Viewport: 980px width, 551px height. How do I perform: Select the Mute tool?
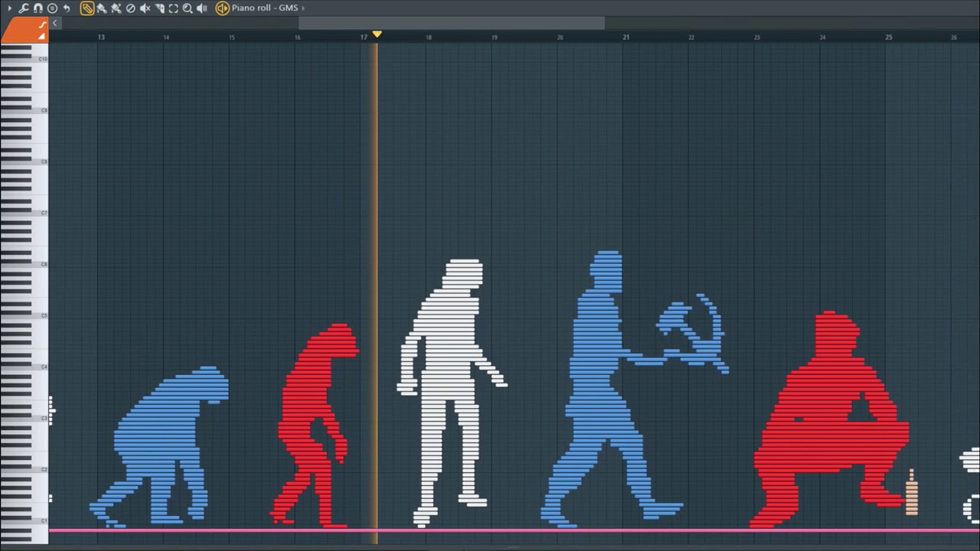pyautogui.click(x=145, y=8)
